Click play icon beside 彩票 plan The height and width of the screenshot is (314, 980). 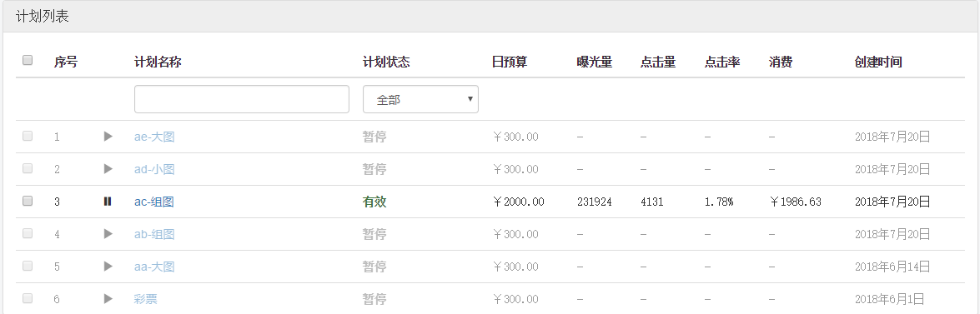click(x=108, y=298)
